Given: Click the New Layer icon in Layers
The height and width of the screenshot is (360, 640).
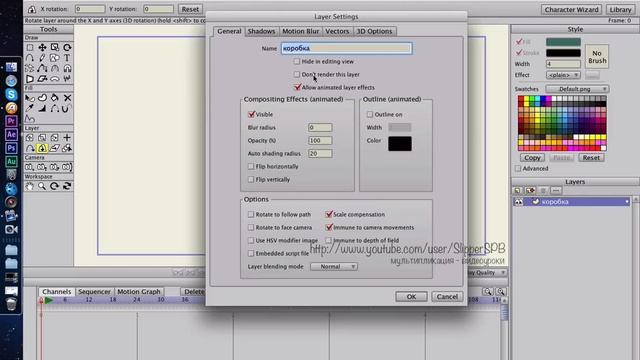Looking at the screenshot, I should click(x=518, y=191).
